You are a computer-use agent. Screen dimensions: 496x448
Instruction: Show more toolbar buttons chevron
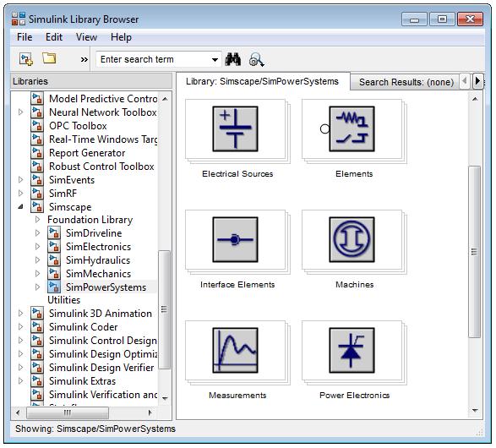click(x=84, y=59)
